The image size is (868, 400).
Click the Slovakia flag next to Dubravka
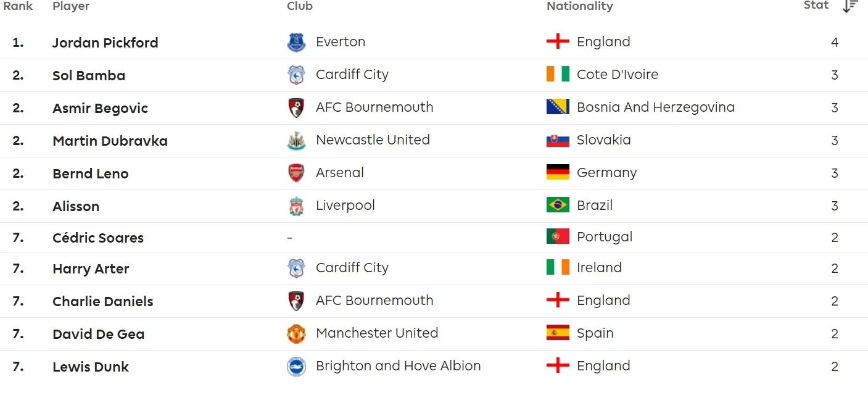point(558,140)
